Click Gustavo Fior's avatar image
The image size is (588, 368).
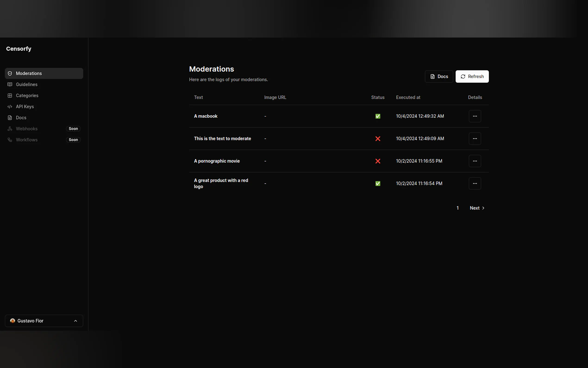[13, 321]
